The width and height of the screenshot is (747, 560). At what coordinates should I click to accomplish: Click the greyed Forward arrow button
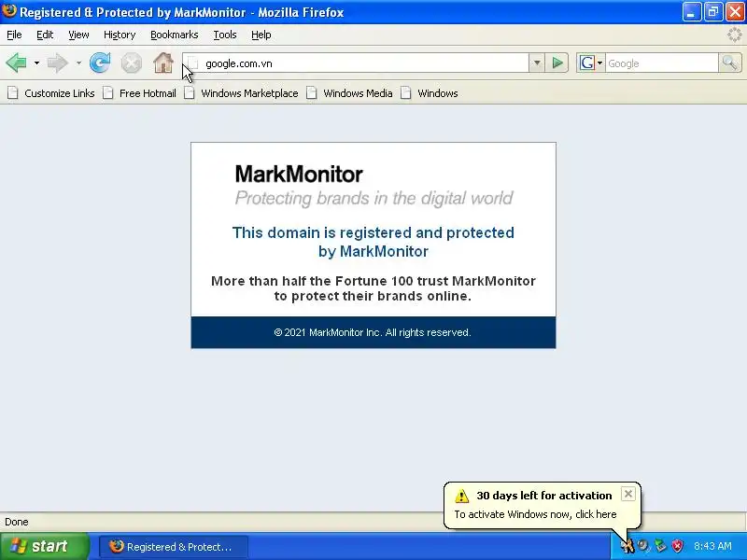(x=58, y=63)
